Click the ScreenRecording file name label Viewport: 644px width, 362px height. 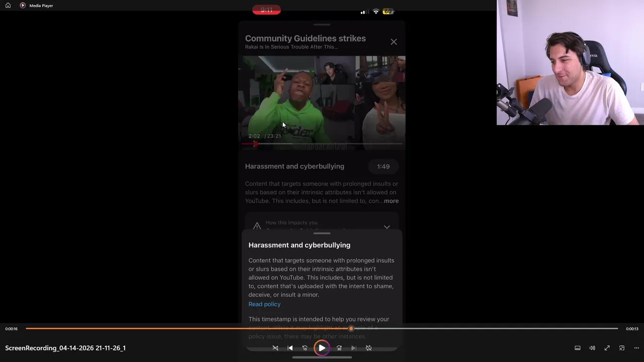click(65, 348)
